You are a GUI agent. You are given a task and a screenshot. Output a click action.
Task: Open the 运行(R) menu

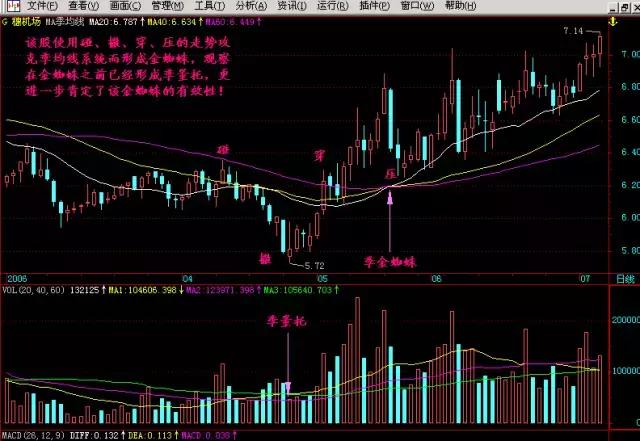click(333, 6)
